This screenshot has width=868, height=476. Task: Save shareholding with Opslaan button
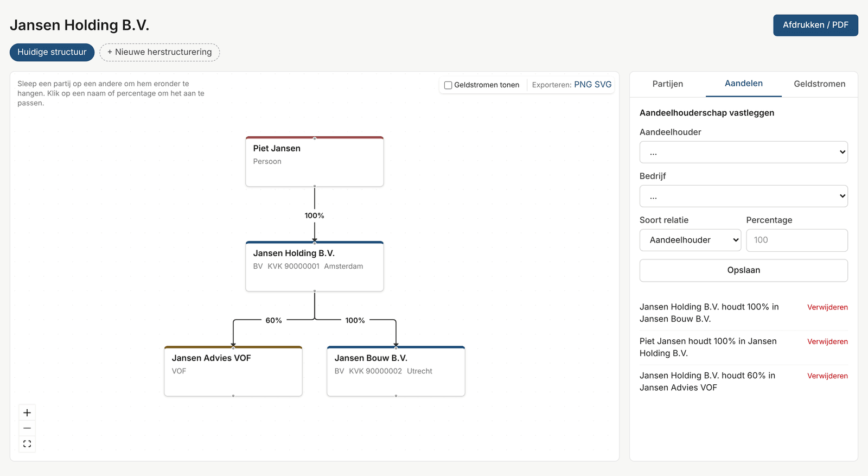[x=743, y=270]
